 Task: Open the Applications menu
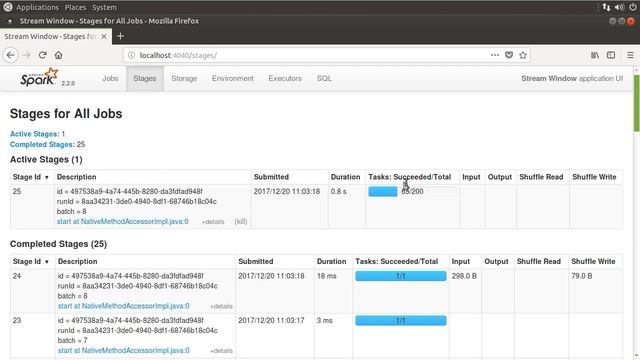pos(38,7)
